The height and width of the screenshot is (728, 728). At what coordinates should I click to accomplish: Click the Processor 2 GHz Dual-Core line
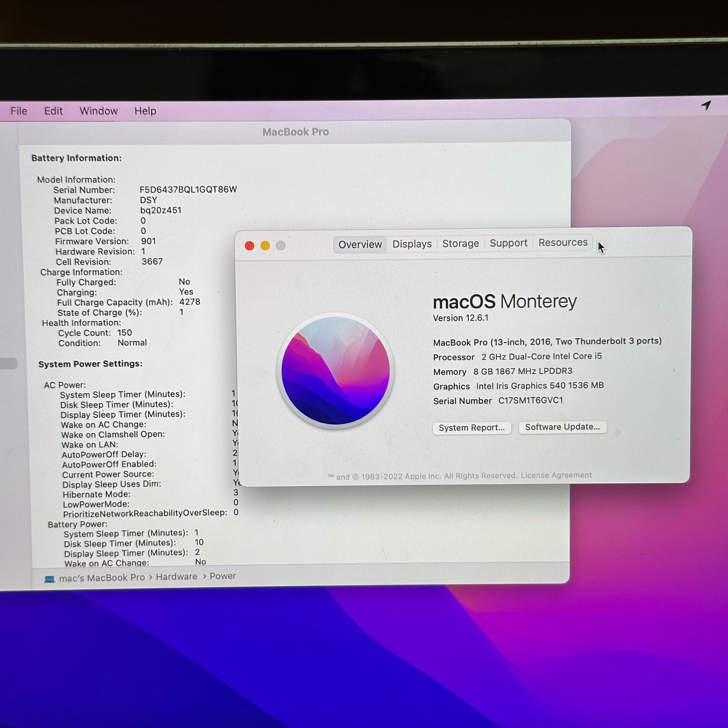517,357
